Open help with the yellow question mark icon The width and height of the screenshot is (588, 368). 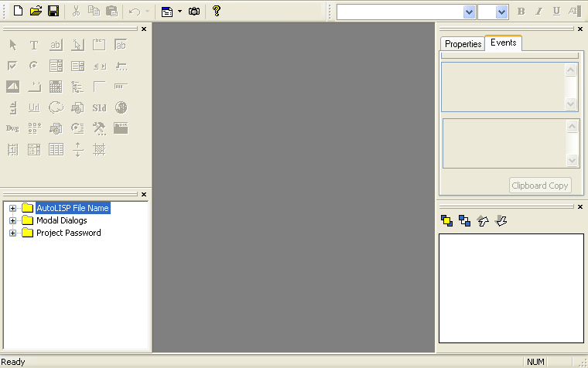coord(217,11)
